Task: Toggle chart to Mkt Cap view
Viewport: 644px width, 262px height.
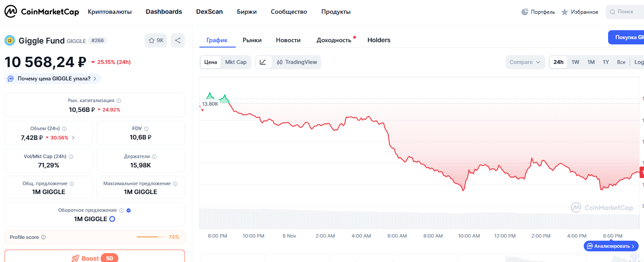Action: tap(236, 62)
